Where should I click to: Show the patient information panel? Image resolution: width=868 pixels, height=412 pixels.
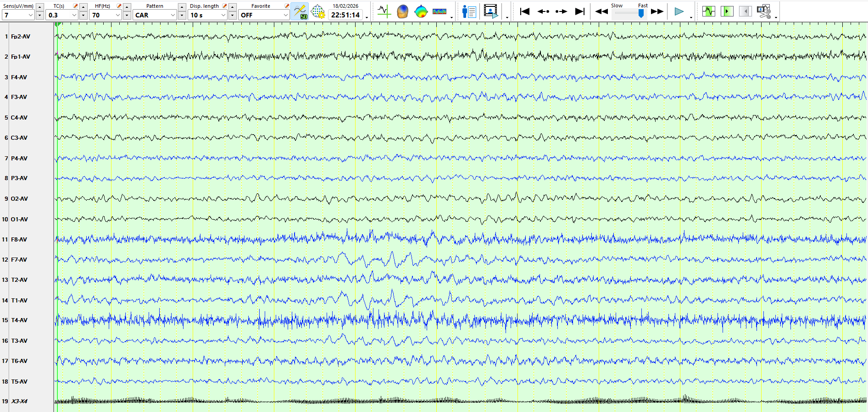tap(469, 11)
